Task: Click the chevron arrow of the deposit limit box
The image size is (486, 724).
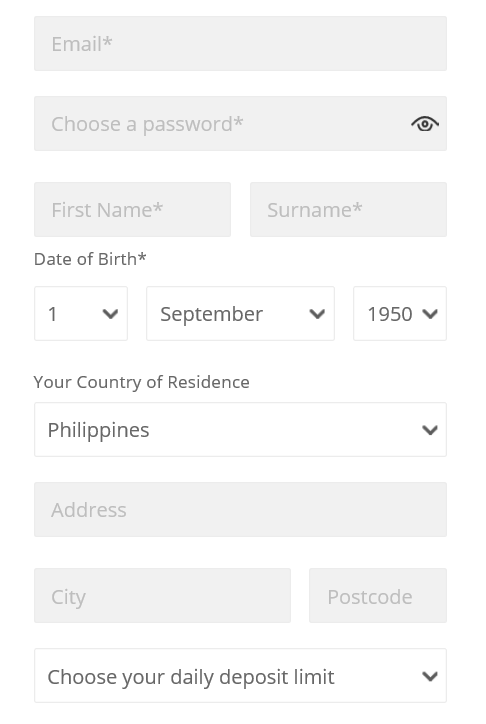Action: [430, 676]
